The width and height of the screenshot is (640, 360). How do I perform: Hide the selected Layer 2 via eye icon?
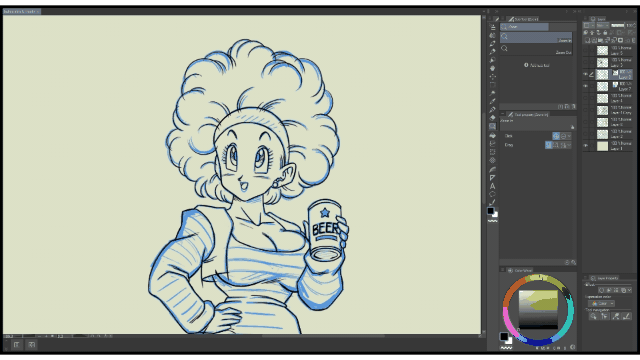pos(585,74)
